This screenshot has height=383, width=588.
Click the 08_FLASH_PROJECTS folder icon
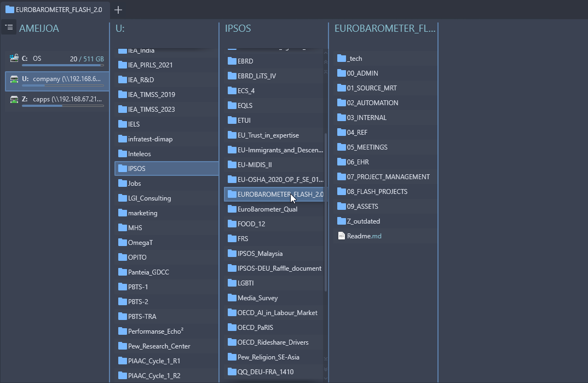[x=341, y=192]
